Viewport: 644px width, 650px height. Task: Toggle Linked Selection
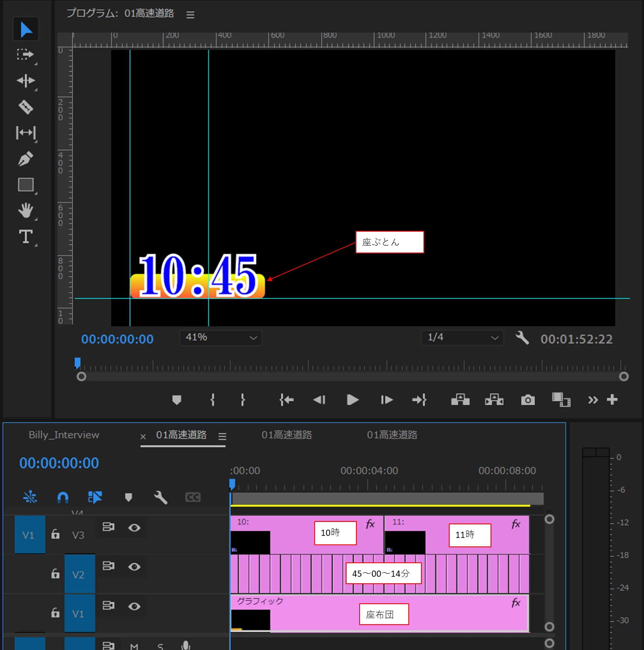pos(95,497)
